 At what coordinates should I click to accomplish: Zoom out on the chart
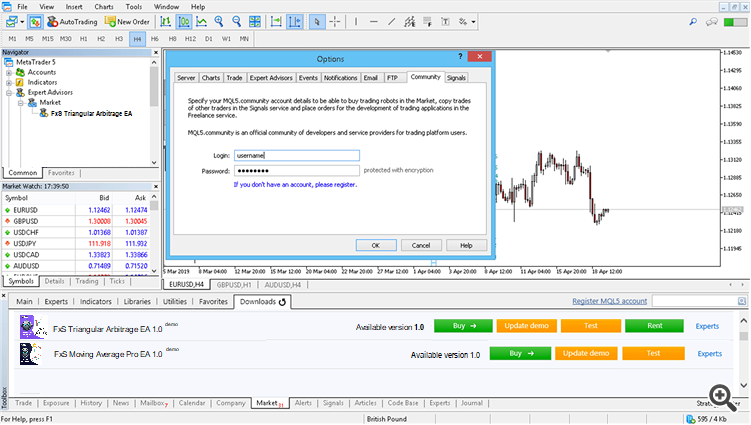tap(237, 22)
